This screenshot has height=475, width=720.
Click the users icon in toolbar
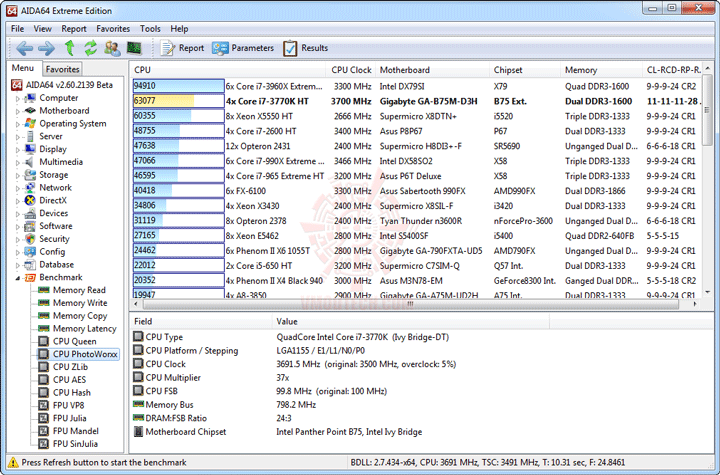(112, 48)
